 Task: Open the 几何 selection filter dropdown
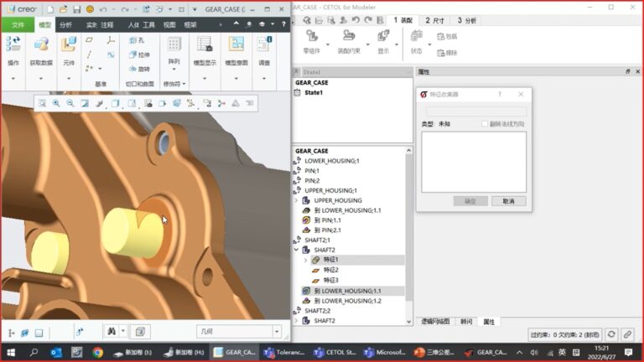pyautogui.click(x=277, y=331)
